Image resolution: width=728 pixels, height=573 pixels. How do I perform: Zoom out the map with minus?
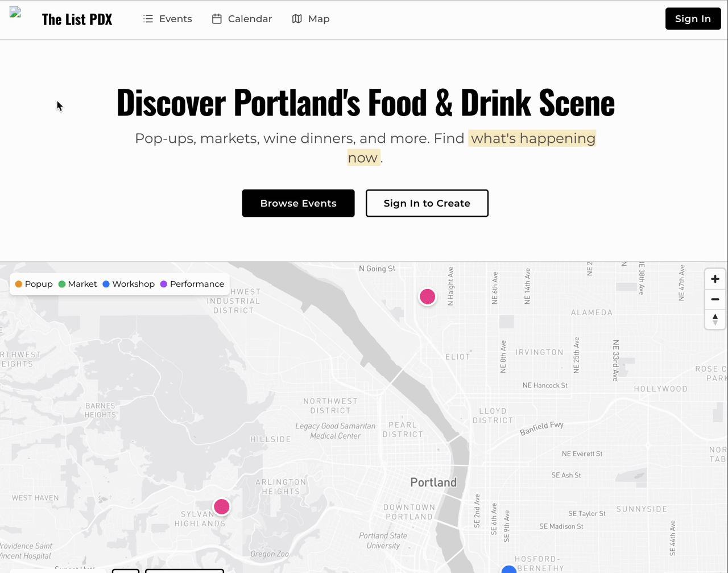715,299
